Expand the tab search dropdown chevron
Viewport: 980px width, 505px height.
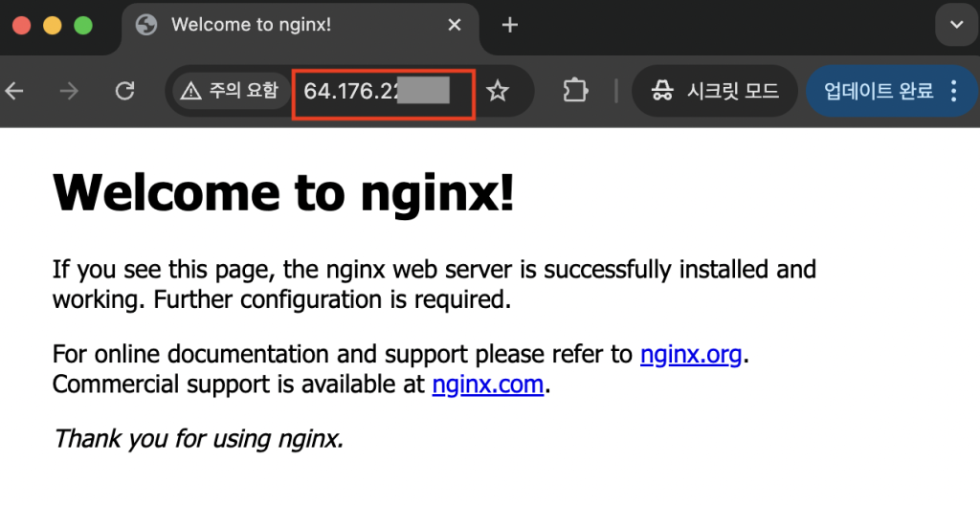956,25
